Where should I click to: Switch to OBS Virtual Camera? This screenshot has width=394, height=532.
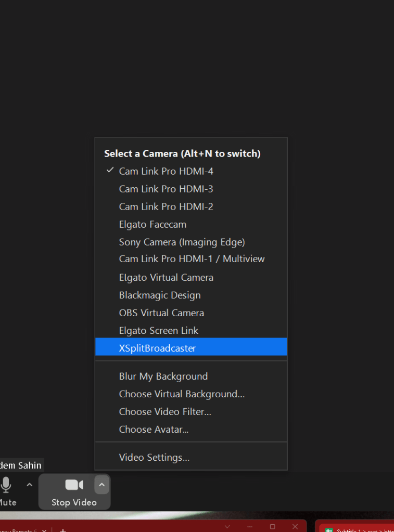click(191, 313)
